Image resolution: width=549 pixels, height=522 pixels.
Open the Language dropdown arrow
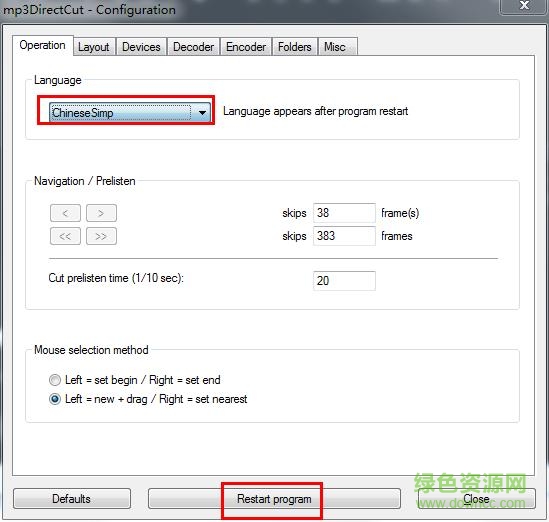pyautogui.click(x=202, y=113)
